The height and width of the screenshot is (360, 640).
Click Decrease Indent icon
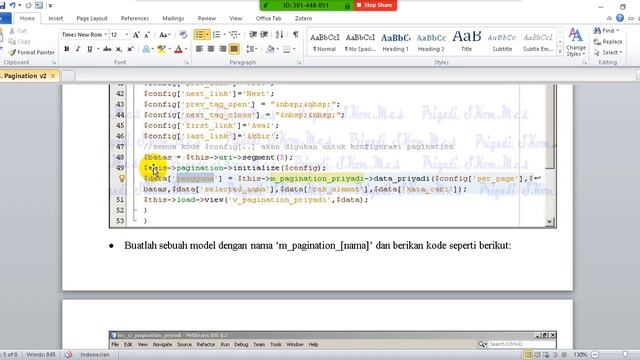(x=253, y=35)
